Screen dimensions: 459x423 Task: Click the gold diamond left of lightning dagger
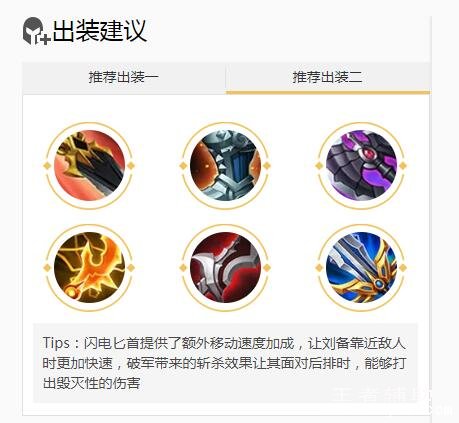[x=47, y=267]
